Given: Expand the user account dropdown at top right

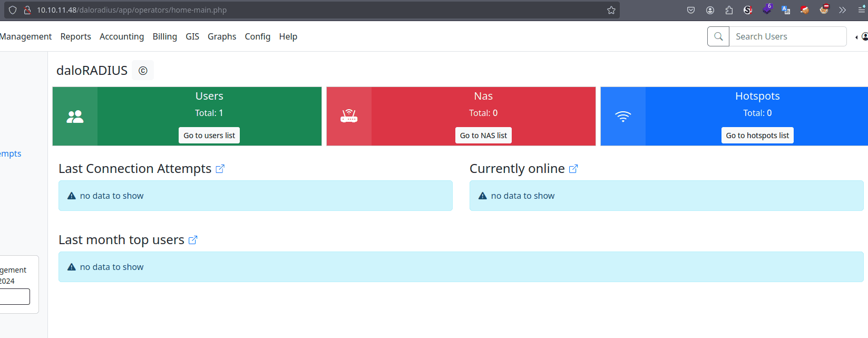Looking at the screenshot, I should [x=862, y=36].
